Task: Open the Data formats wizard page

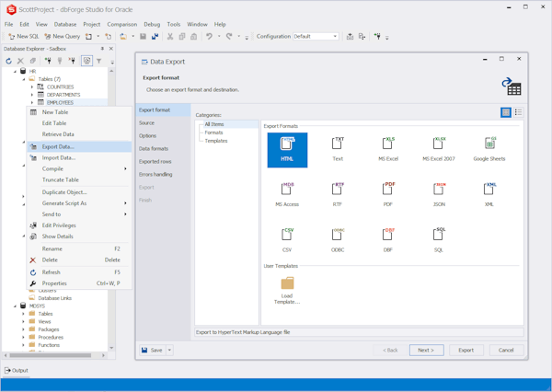Action: click(x=164, y=149)
